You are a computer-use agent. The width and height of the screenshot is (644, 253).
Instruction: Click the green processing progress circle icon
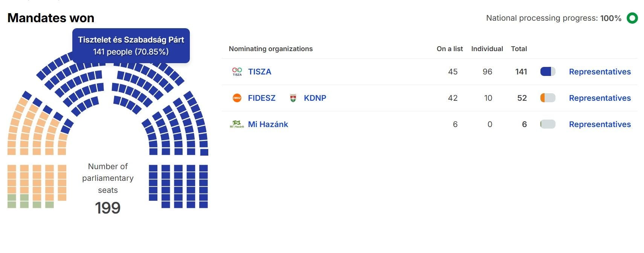tap(632, 18)
